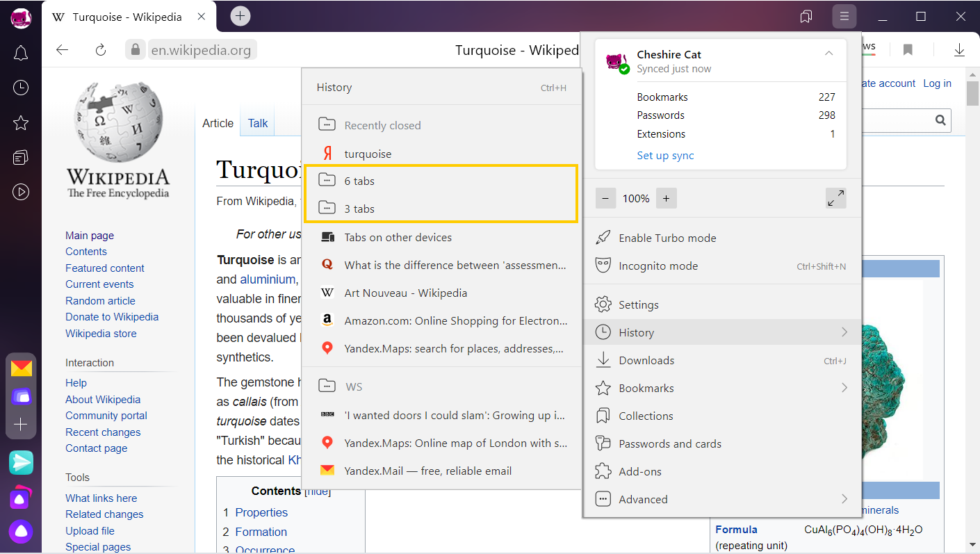Screen dimensions: 980x554
Task: Zoom out with the minus button
Action: point(606,199)
